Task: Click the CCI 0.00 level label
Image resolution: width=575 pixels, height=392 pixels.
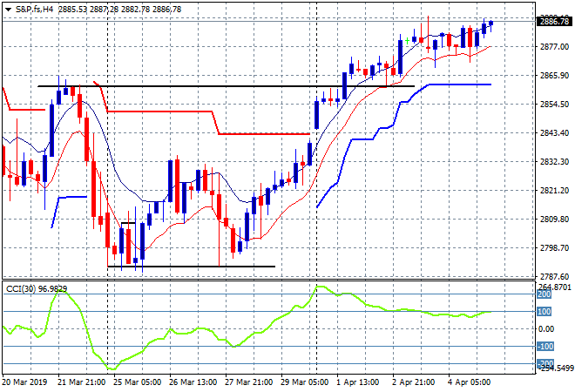Action: 546,329
